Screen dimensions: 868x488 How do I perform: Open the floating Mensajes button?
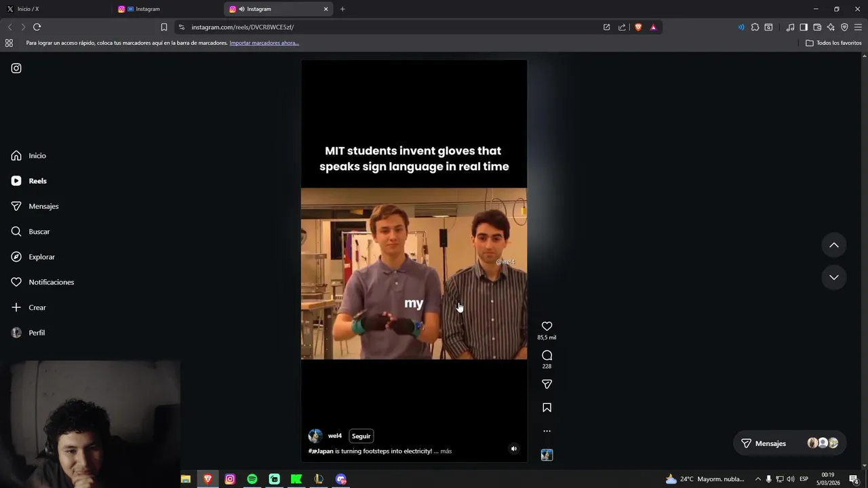pyautogui.click(x=789, y=443)
